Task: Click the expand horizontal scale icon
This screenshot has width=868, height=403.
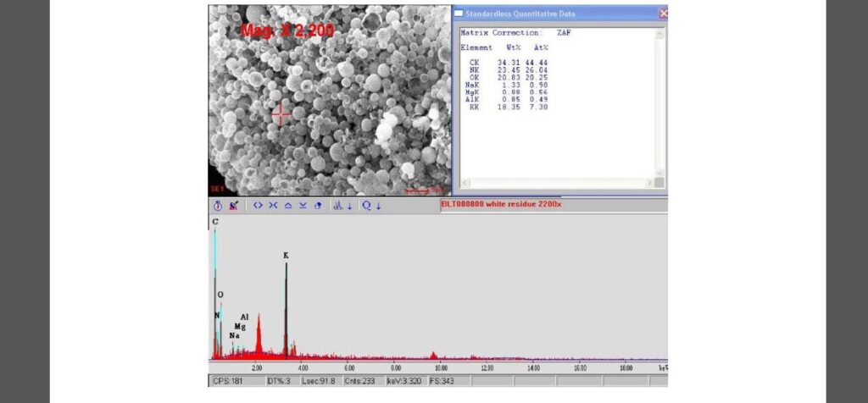Action: point(258,206)
